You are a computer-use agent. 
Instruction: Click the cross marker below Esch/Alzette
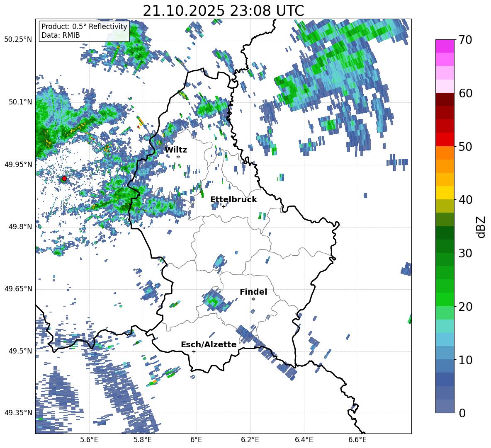(x=194, y=351)
